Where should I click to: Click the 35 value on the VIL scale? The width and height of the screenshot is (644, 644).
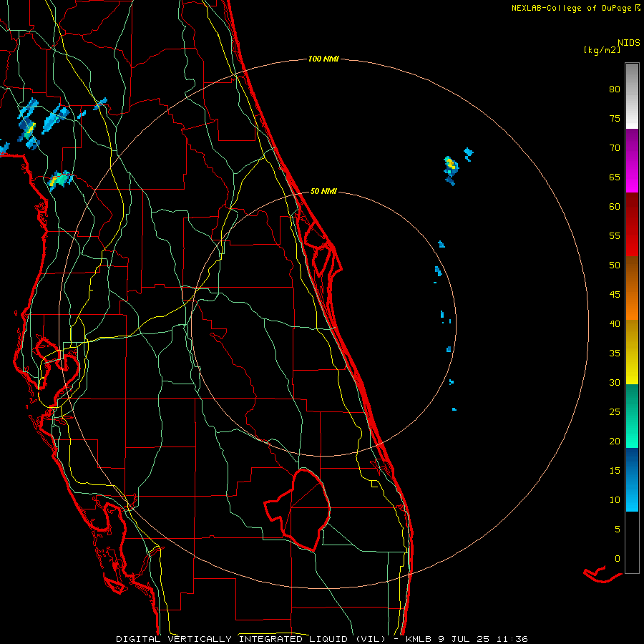click(x=615, y=353)
